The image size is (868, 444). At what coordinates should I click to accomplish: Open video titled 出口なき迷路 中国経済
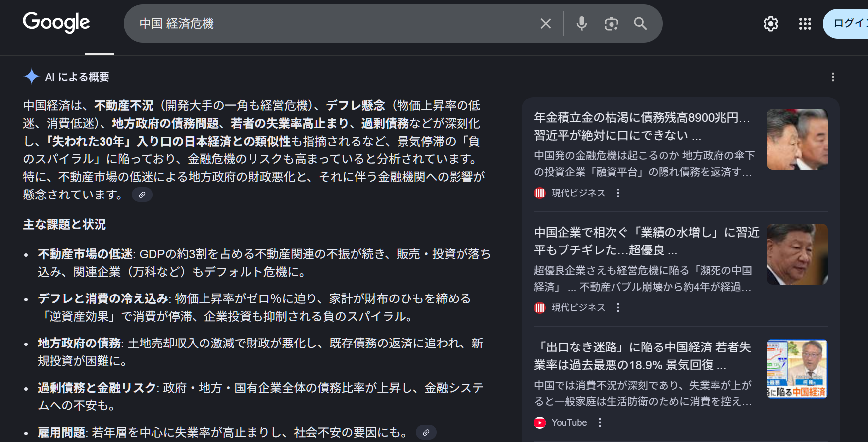click(642, 356)
